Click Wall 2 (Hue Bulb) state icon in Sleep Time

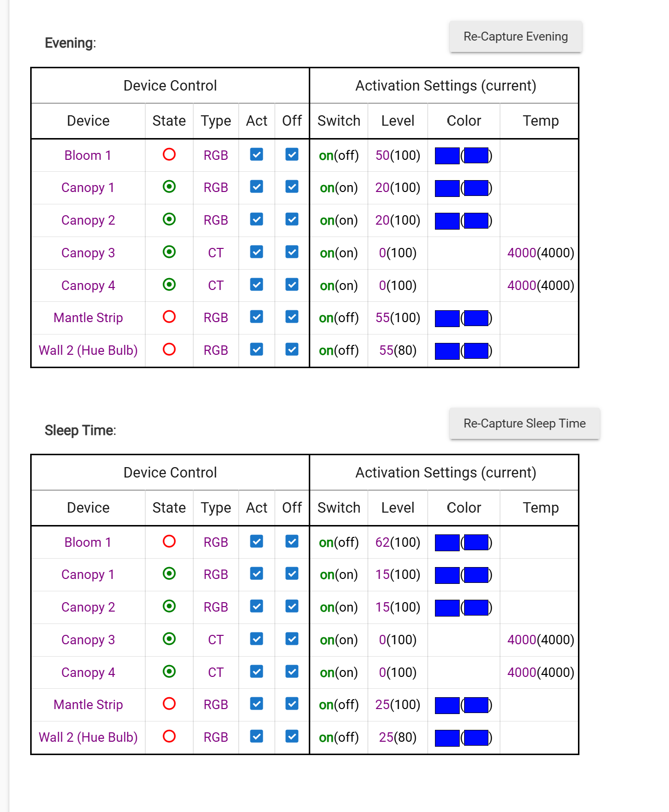click(169, 737)
